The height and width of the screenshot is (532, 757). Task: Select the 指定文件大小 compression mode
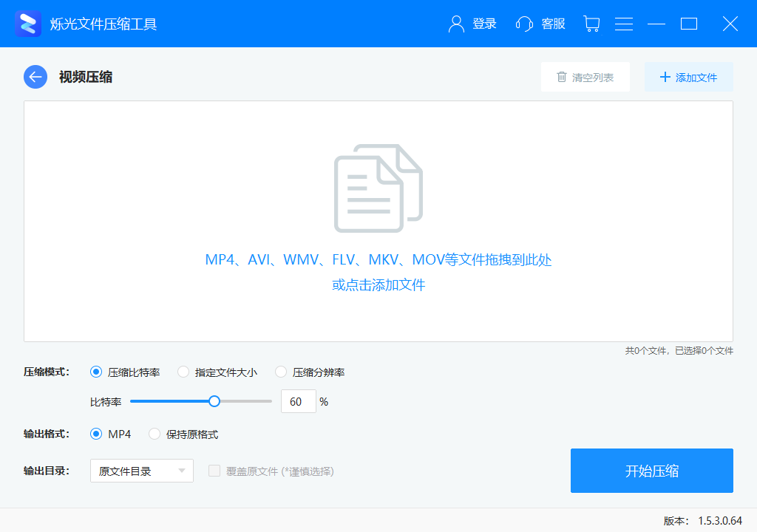tap(183, 372)
